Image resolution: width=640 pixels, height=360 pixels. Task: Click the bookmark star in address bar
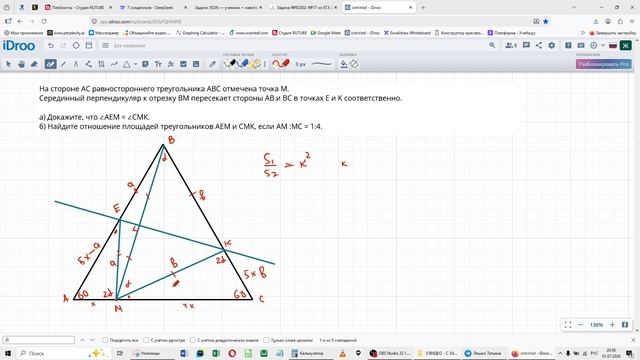click(x=546, y=21)
